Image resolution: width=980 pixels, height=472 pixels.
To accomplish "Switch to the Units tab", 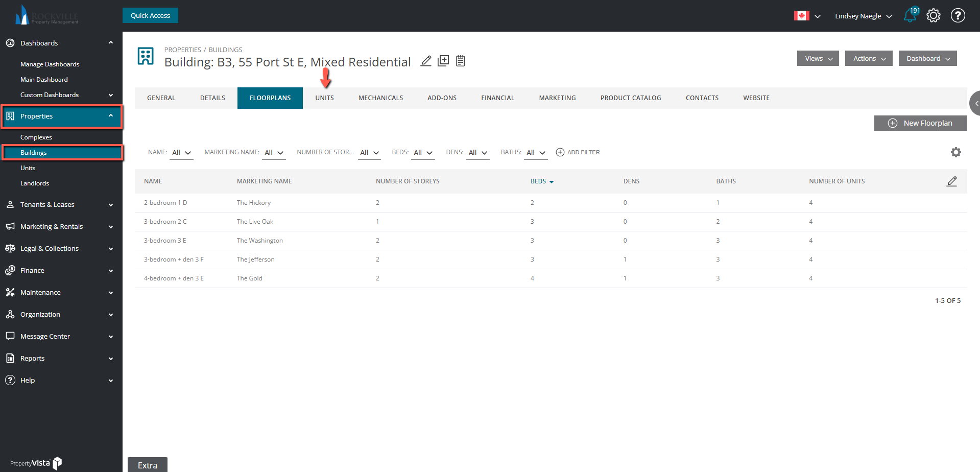I will click(324, 98).
